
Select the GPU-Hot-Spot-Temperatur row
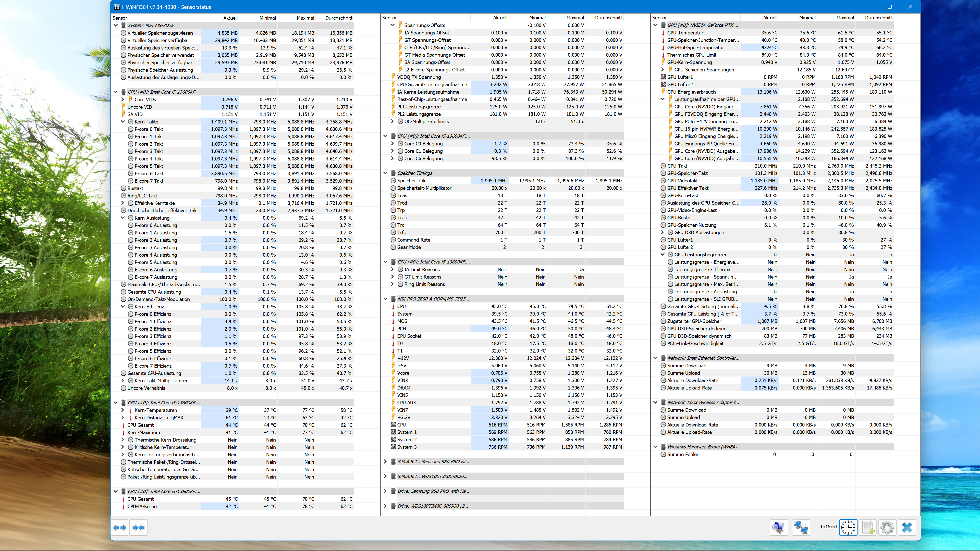click(x=695, y=47)
